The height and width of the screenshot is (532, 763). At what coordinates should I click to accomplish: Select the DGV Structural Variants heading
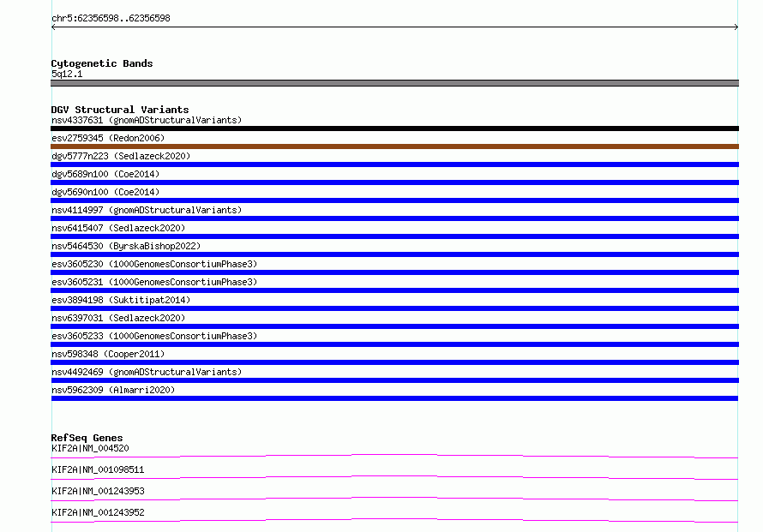coord(120,110)
